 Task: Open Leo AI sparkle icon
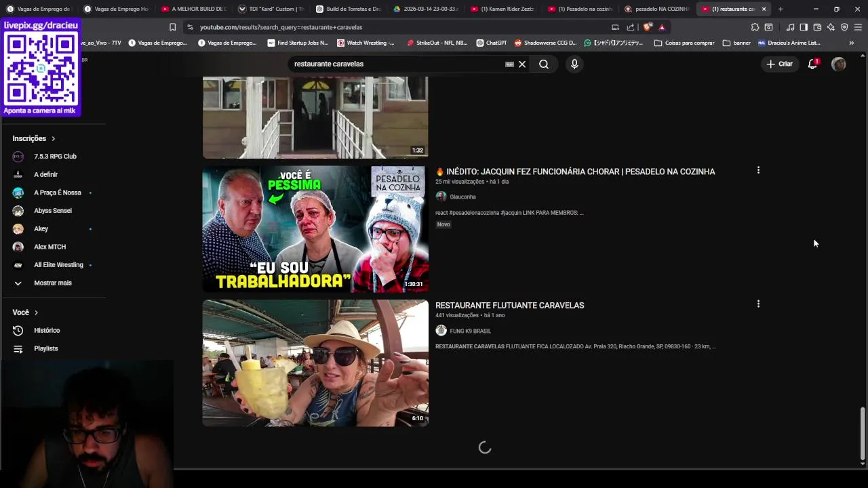coord(831,27)
